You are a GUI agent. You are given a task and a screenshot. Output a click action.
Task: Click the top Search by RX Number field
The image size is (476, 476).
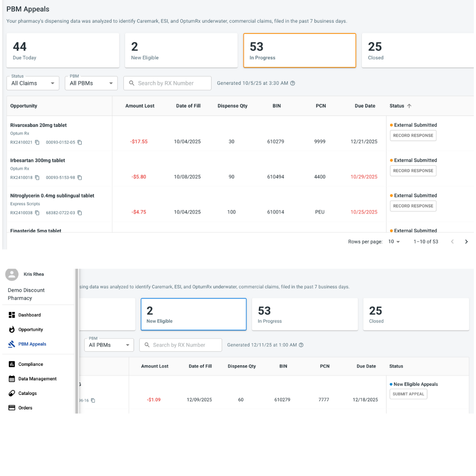[x=167, y=83]
